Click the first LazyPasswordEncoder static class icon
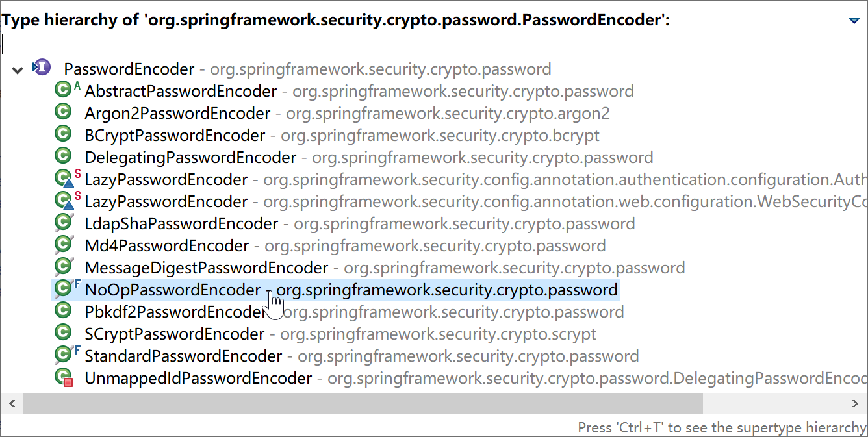The width and height of the screenshot is (868, 437). pos(63,179)
